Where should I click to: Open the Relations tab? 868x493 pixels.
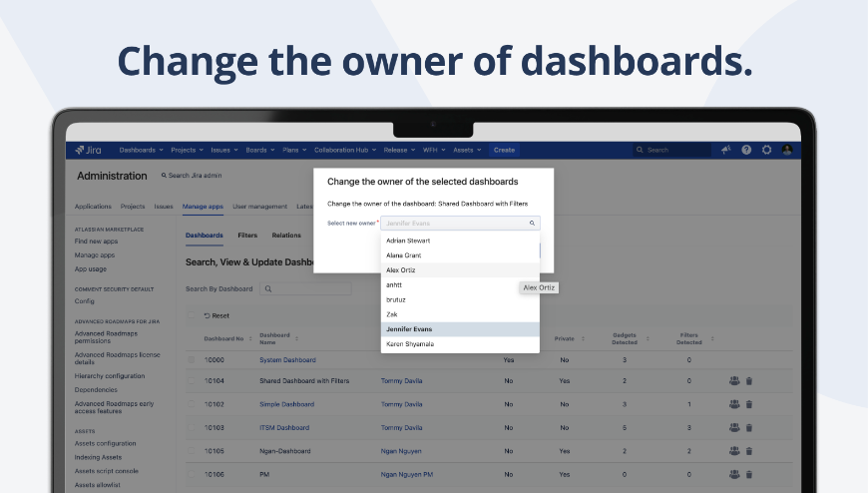pos(286,236)
